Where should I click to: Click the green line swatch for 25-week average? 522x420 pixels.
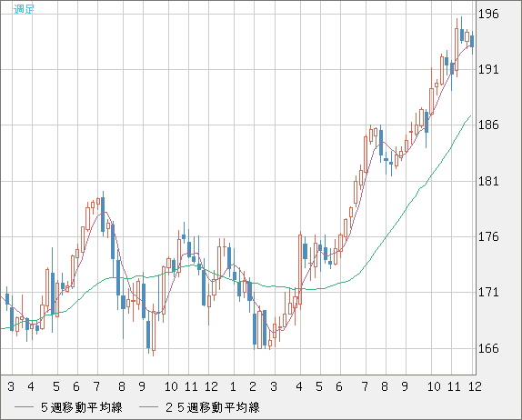click(x=148, y=407)
